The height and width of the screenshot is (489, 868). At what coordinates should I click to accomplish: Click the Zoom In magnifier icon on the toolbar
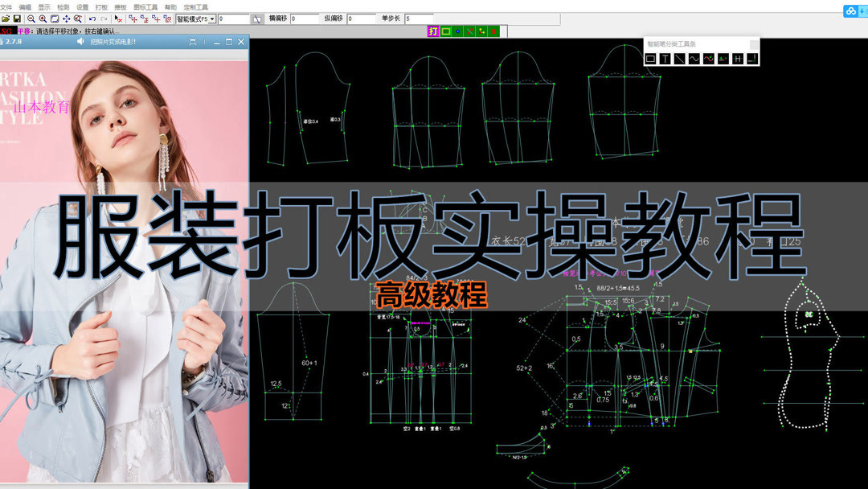coord(43,18)
